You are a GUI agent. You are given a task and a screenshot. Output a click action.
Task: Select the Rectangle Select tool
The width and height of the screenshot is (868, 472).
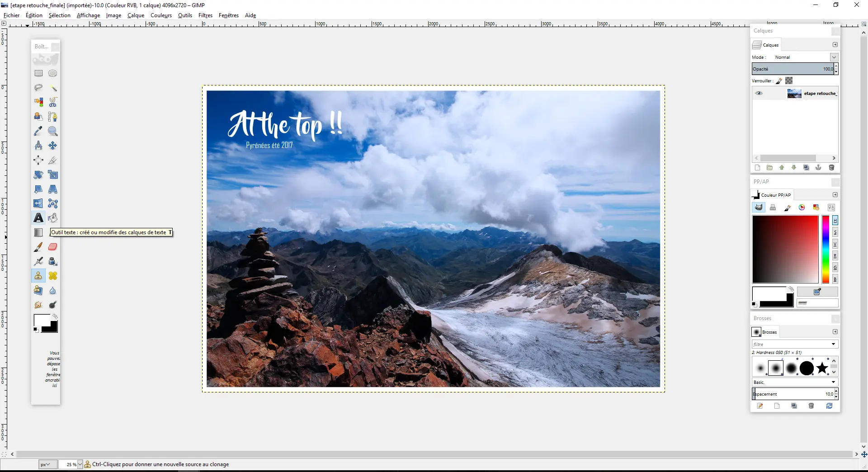[x=38, y=73]
